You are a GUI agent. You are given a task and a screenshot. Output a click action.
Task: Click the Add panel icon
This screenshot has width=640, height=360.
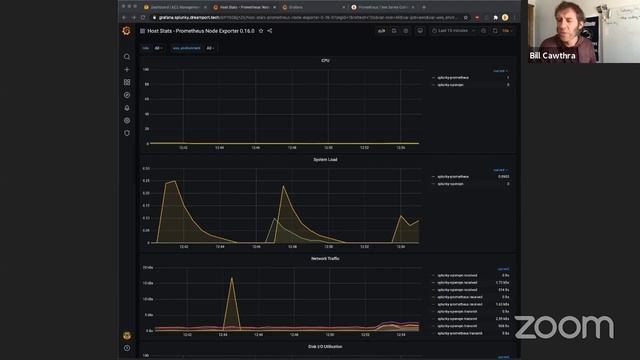coord(381,31)
